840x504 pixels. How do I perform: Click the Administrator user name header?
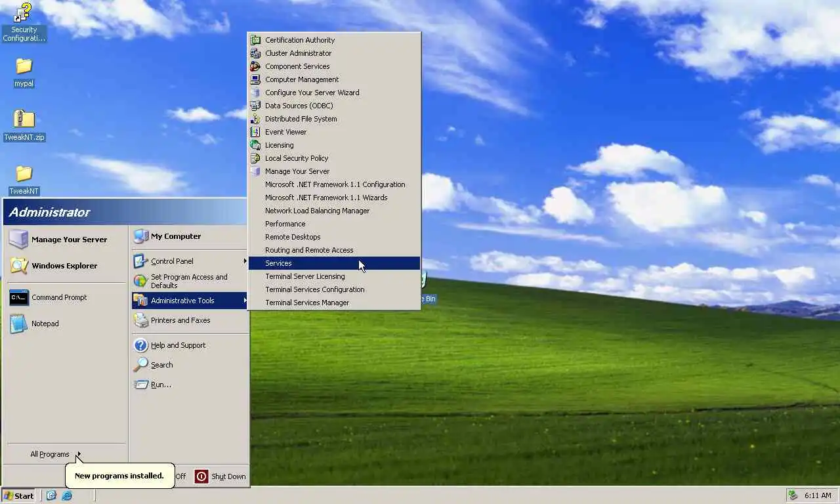click(49, 212)
